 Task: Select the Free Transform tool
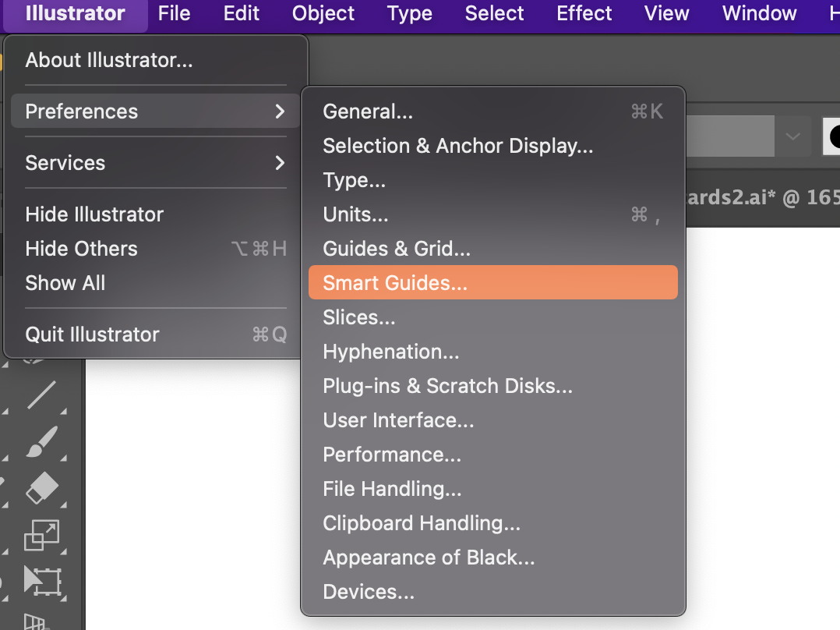coord(41,581)
